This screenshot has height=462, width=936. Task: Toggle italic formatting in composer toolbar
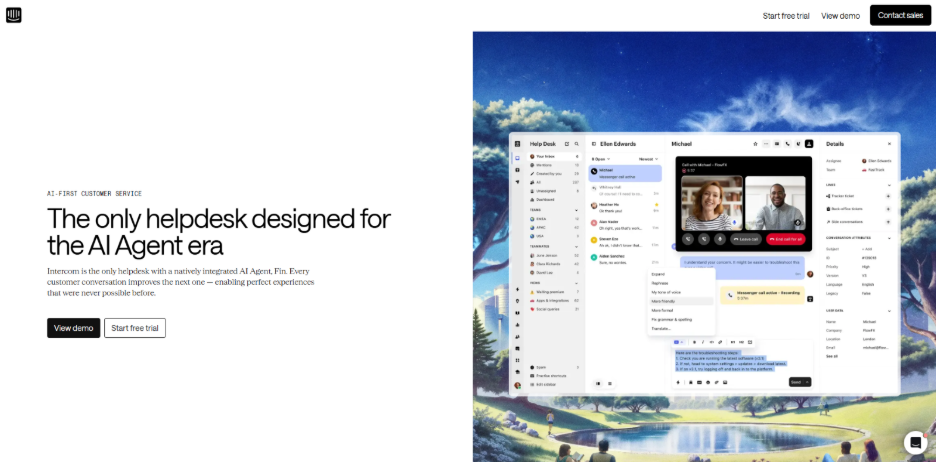pos(703,343)
